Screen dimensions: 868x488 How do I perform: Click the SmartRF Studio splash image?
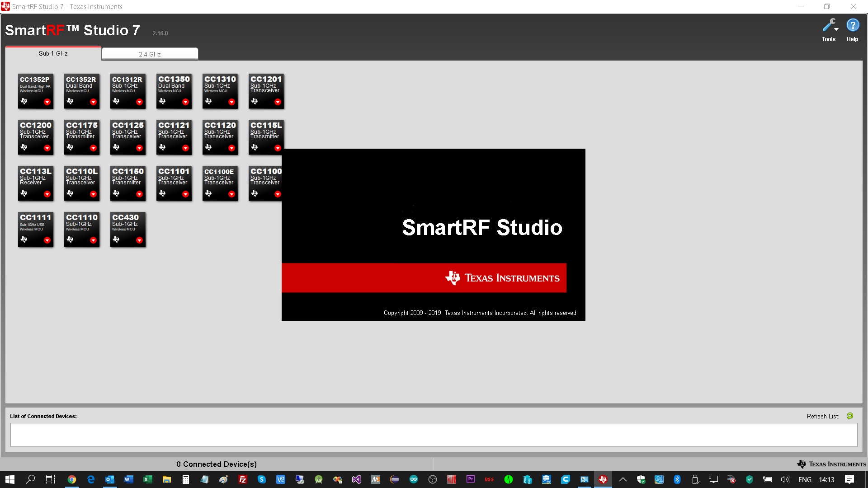[x=433, y=235]
